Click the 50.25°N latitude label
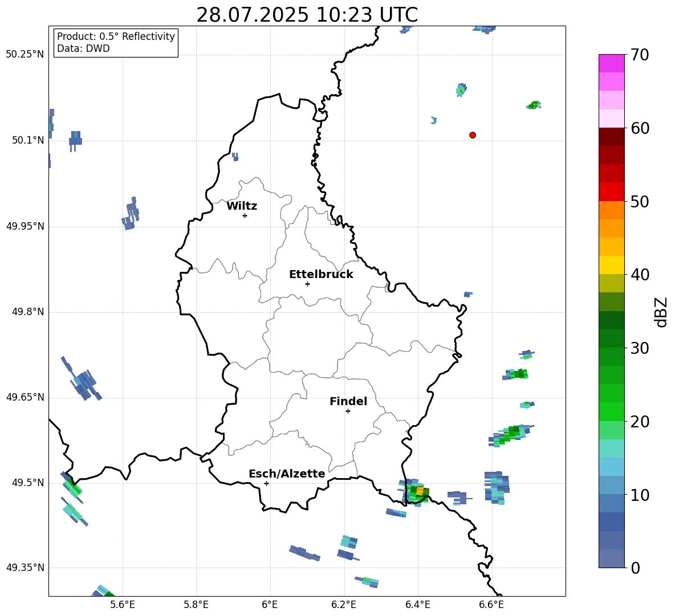Screen dimensions: 675x616 25,55
